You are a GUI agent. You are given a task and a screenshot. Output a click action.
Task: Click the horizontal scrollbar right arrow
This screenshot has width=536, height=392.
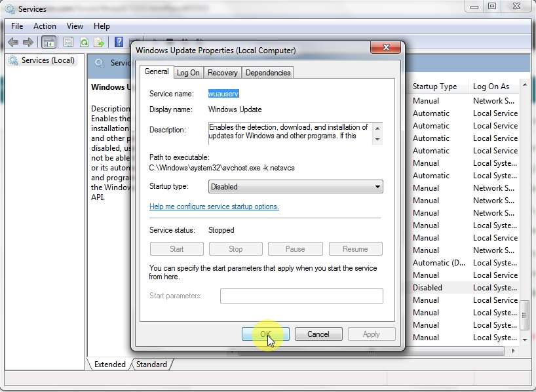click(513, 351)
